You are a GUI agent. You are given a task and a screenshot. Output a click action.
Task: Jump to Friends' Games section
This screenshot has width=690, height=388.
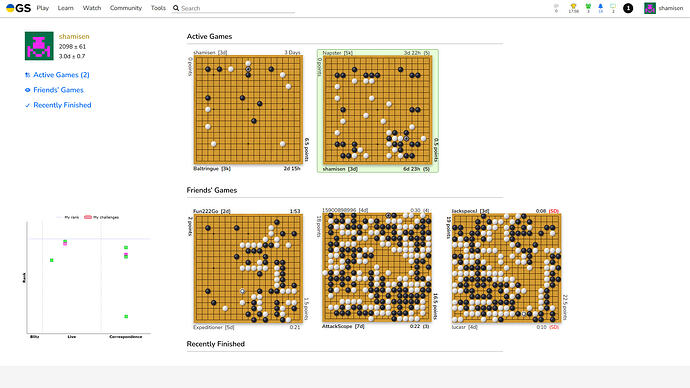tap(58, 90)
